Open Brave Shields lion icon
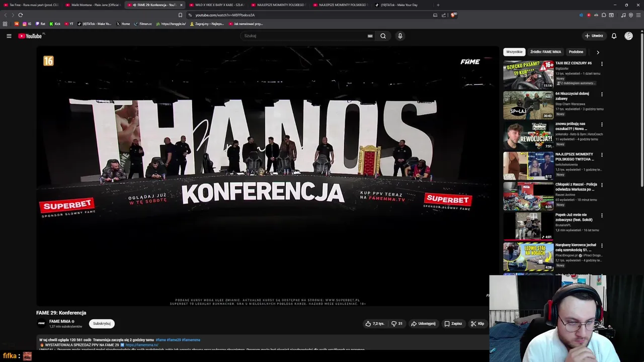 point(453,15)
